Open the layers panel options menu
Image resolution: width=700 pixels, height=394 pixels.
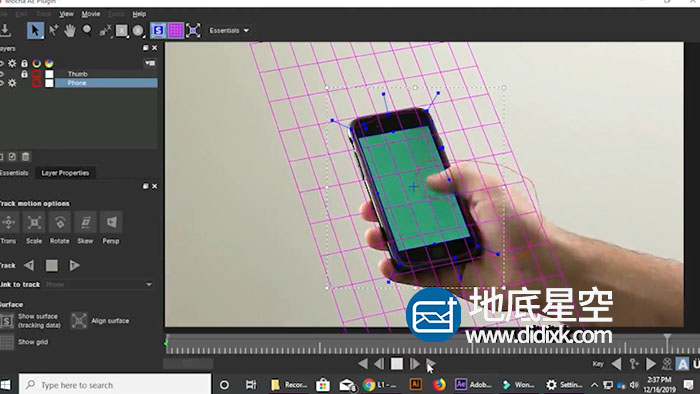150,63
